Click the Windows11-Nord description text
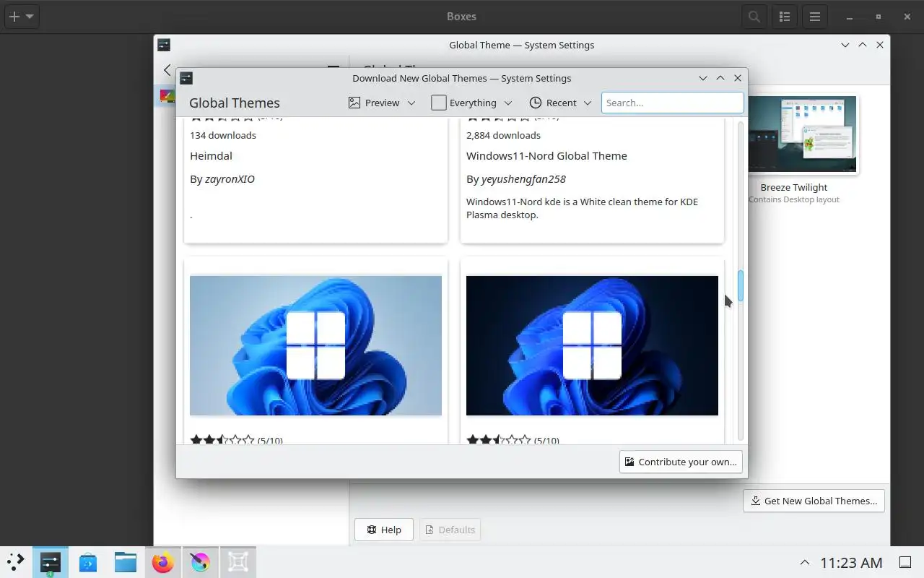 (582, 208)
